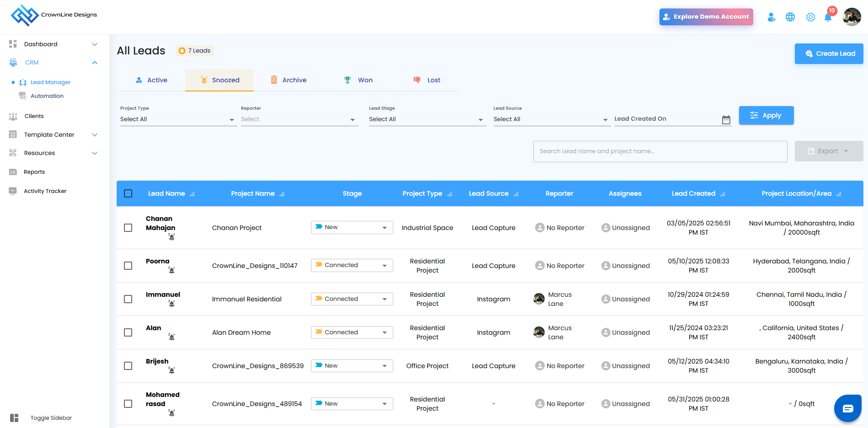Open the Project Type filter dropdown
This screenshot has height=428, width=868.
[x=177, y=119]
